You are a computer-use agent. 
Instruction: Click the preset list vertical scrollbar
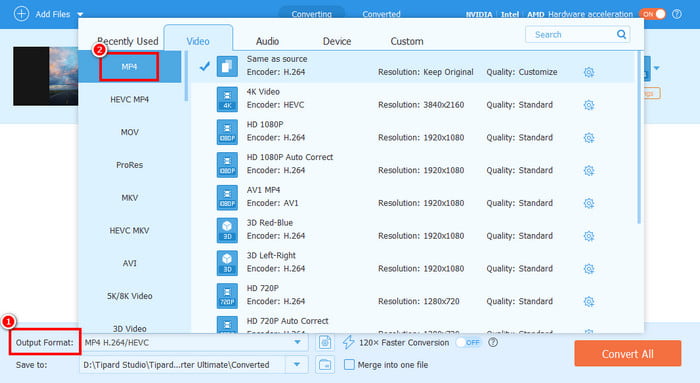[x=639, y=137]
